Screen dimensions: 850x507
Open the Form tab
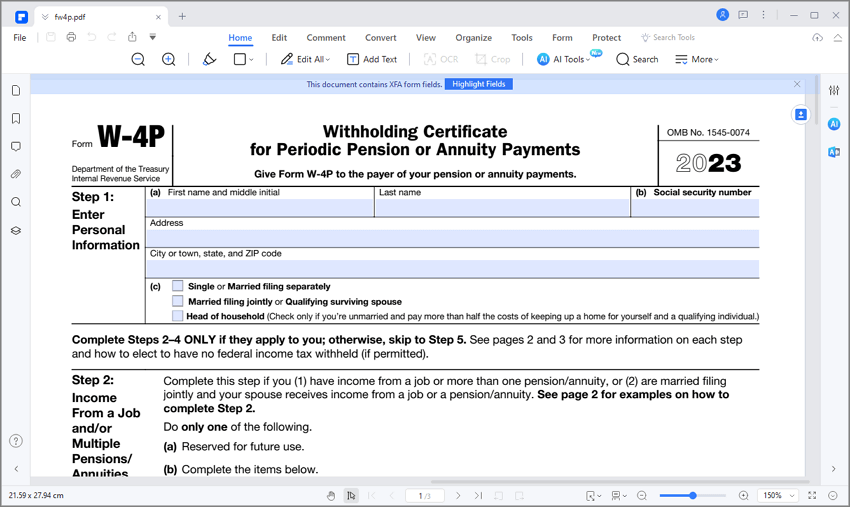coord(562,38)
